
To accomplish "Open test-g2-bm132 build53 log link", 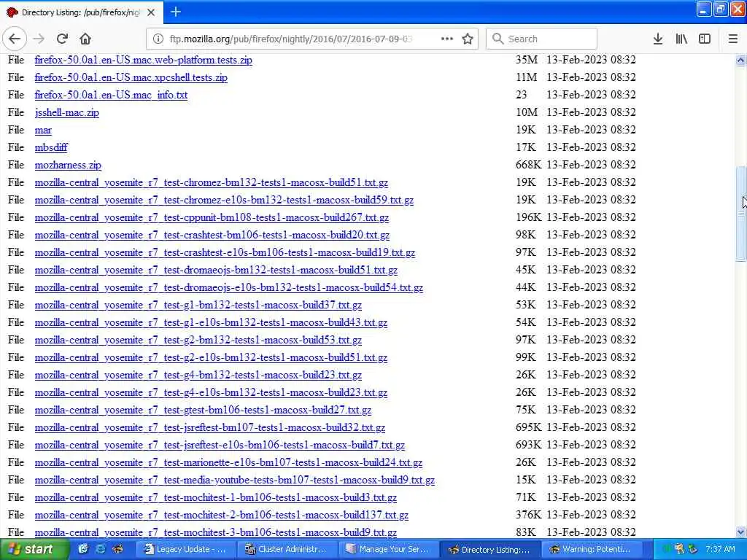I will [198, 341].
